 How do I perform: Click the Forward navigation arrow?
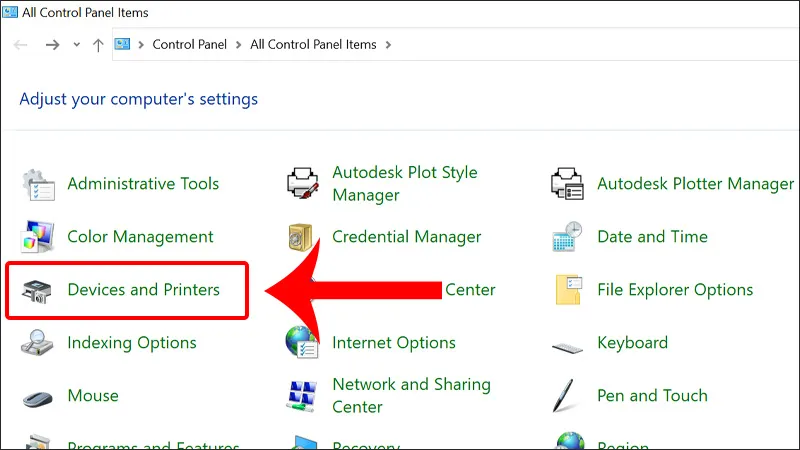pos(53,45)
